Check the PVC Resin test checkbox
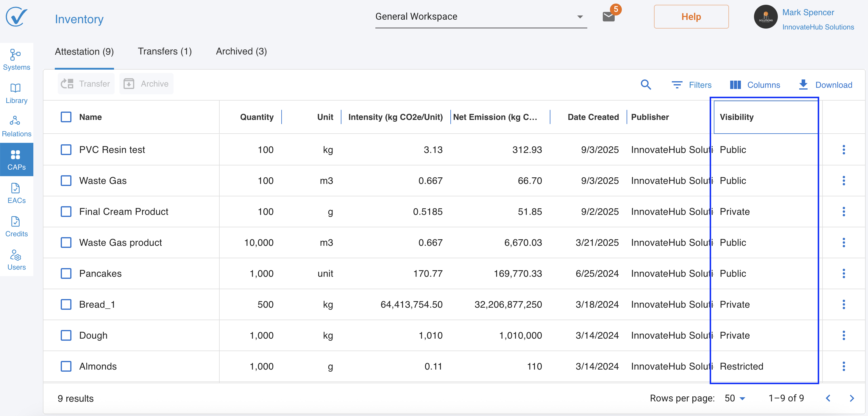This screenshot has height=416, width=868. [66, 150]
